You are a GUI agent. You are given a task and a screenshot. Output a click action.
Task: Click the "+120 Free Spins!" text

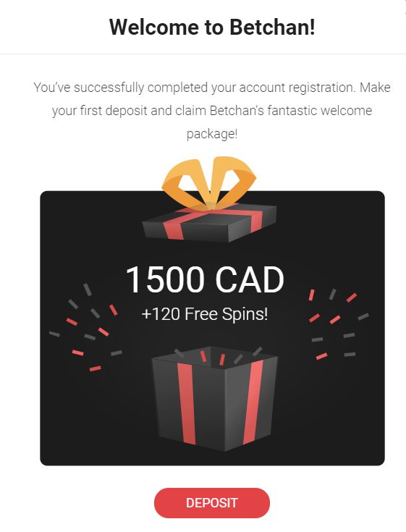pyautogui.click(x=205, y=314)
